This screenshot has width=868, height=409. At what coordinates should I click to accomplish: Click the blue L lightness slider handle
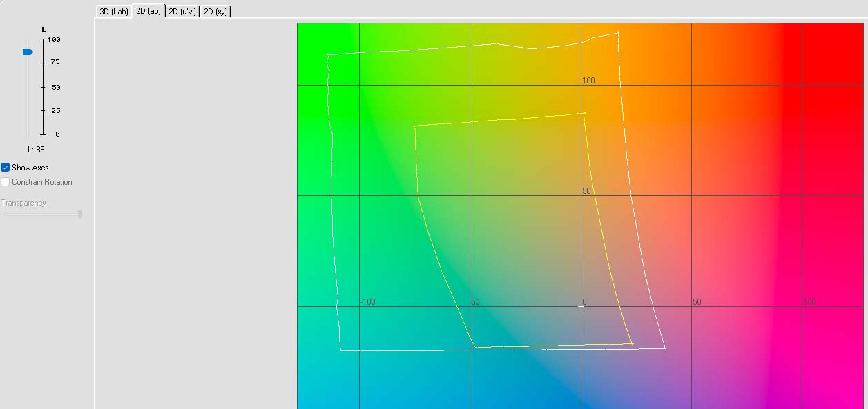click(x=28, y=52)
